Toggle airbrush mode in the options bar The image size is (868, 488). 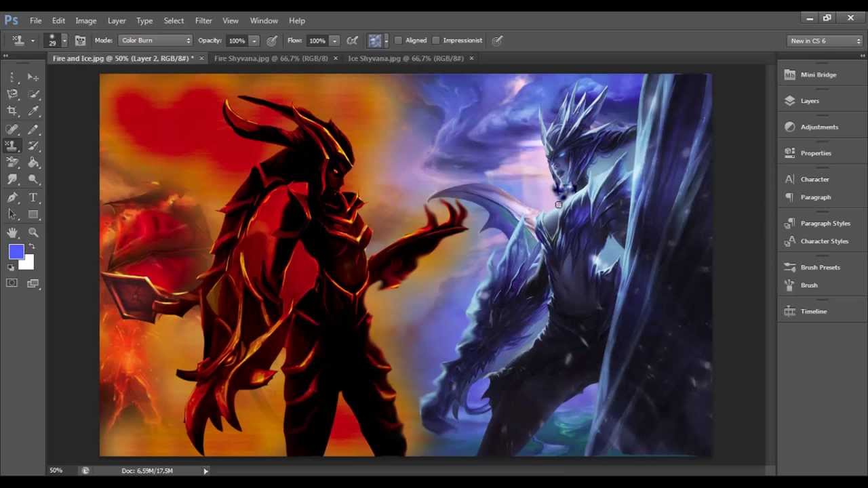coord(351,40)
